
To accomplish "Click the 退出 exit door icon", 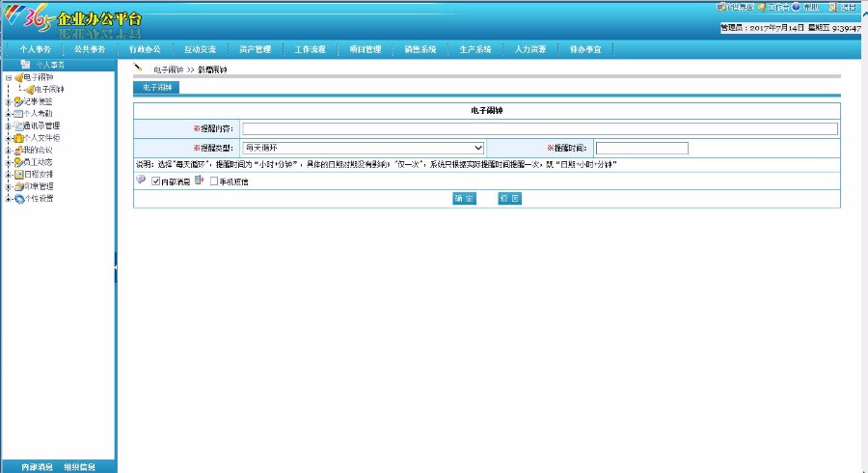I will pyautogui.click(x=832, y=7).
